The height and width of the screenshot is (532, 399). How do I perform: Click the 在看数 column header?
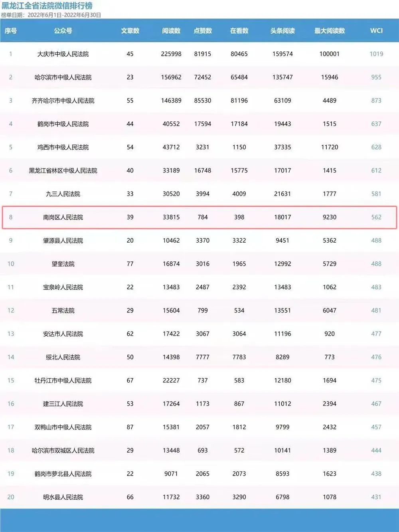click(239, 31)
